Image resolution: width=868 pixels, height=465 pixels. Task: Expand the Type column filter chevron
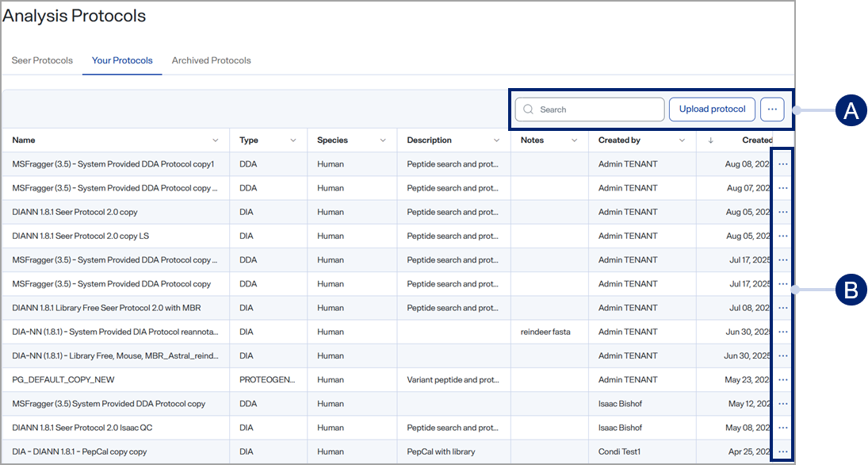click(293, 140)
